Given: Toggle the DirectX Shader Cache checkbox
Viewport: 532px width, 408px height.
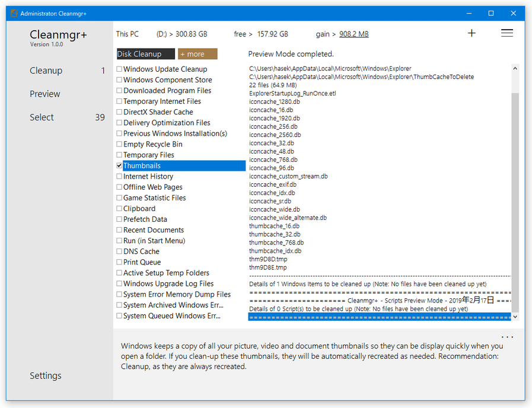Looking at the screenshot, I should 119,112.
